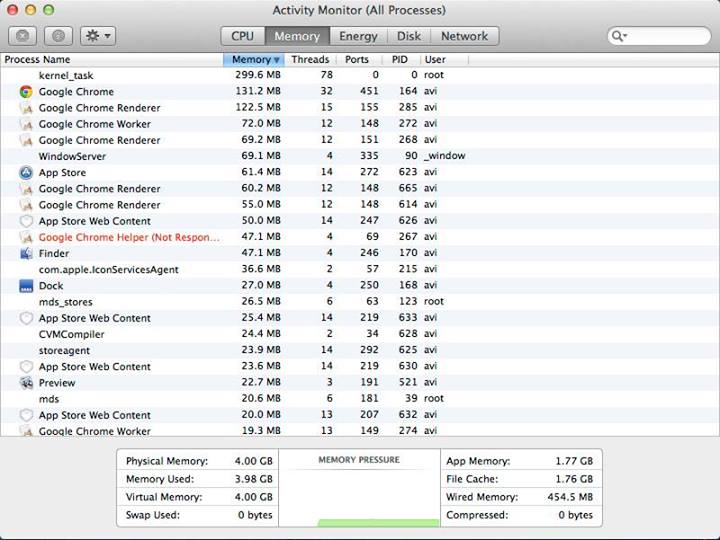The height and width of the screenshot is (540, 720).
Task: Click the 131.2 MB memory value
Action: click(x=258, y=91)
